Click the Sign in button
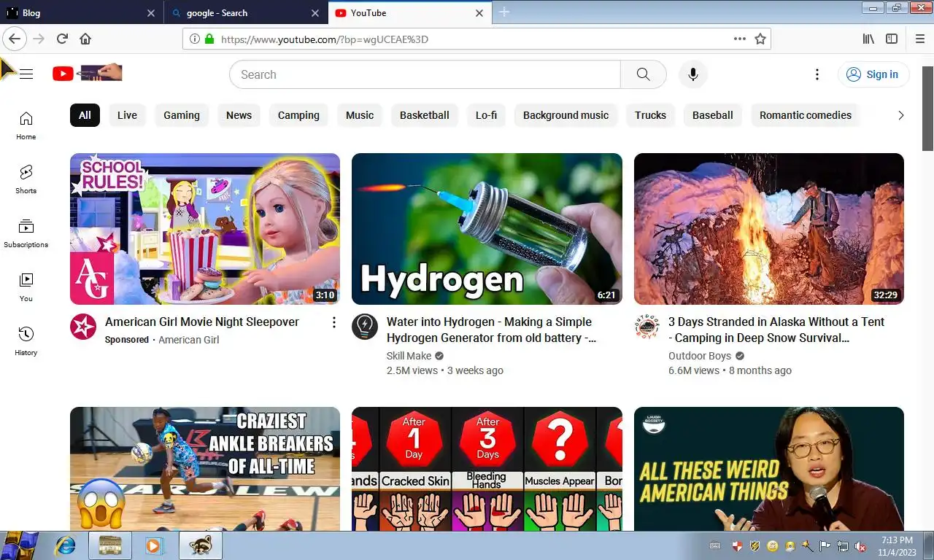Viewport: 934px width, 560px height. [873, 74]
